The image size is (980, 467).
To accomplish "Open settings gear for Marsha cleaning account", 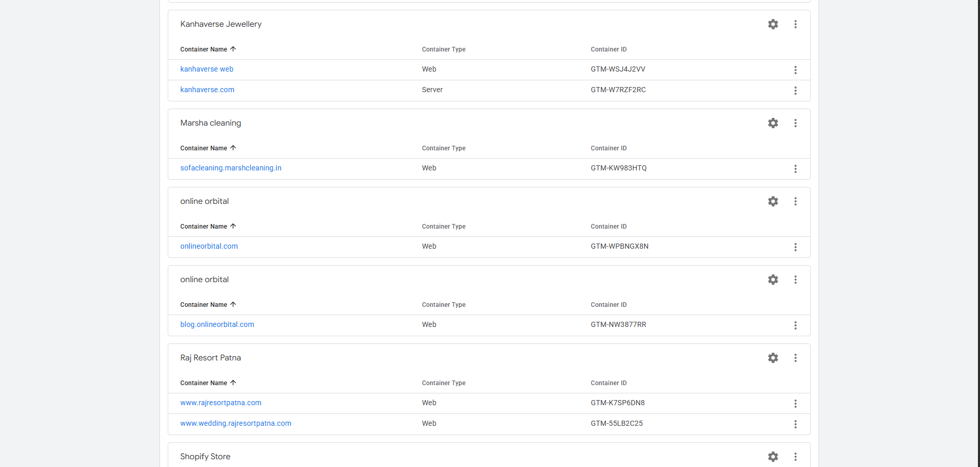I will (773, 123).
